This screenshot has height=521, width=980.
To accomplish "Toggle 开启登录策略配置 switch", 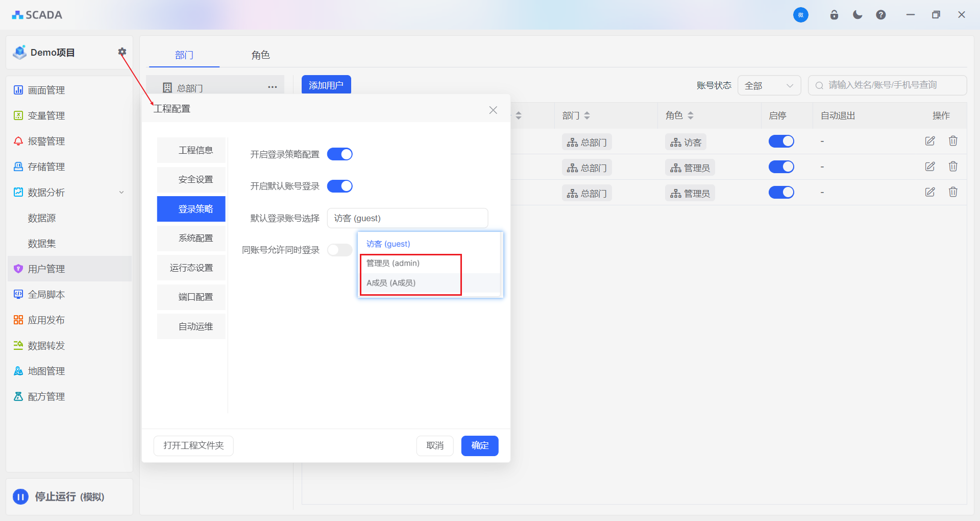I will point(340,154).
